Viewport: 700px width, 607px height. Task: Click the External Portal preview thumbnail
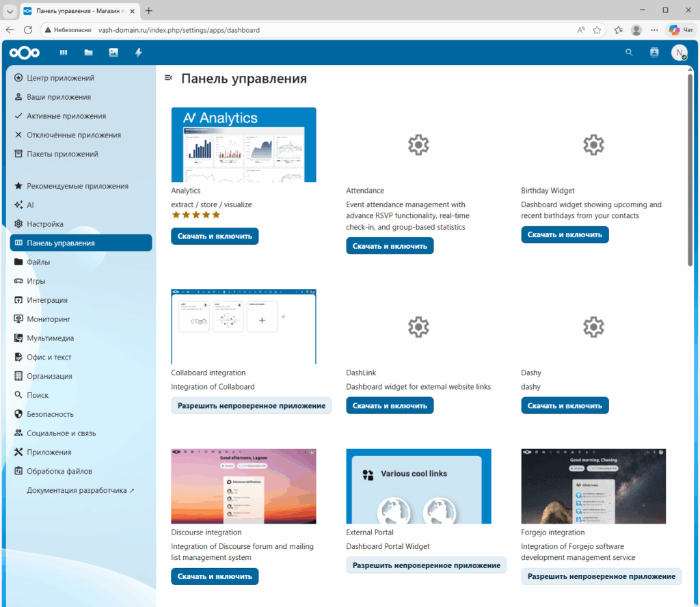[418, 486]
